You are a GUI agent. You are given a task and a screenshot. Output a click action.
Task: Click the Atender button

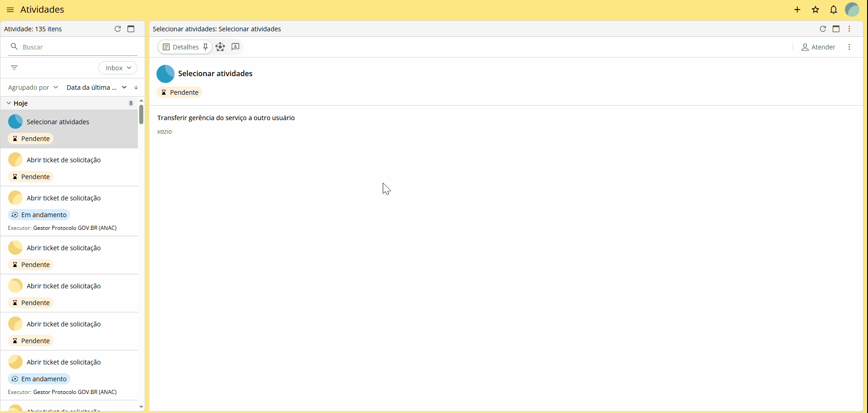click(818, 47)
